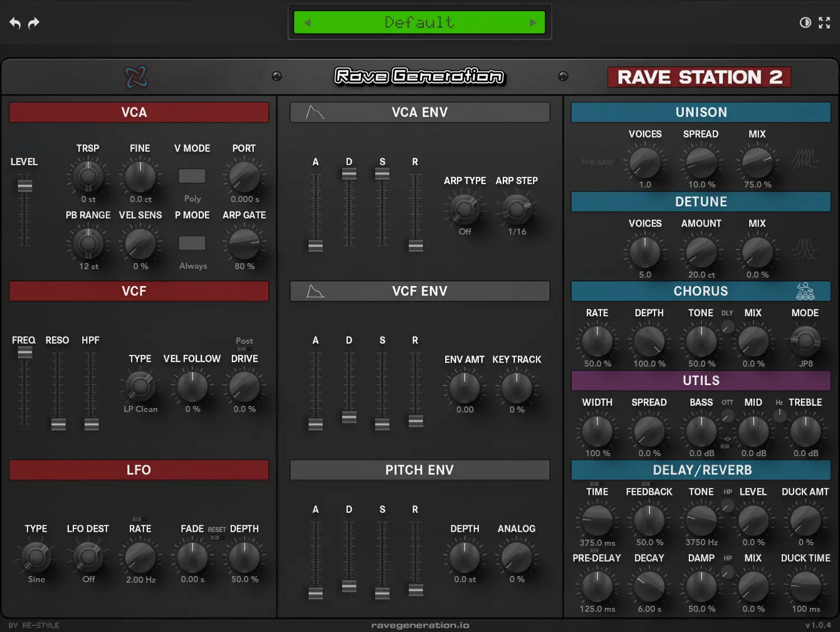This screenshot has height=632, width=840.
Task: Toggle the V MODE Poly switch
Action: (192, 176)
